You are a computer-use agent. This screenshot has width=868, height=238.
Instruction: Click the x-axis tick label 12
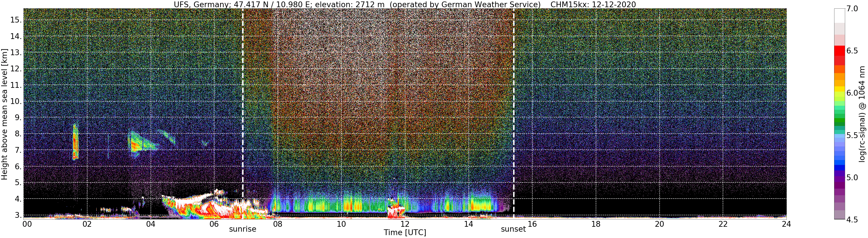point(405,224)
